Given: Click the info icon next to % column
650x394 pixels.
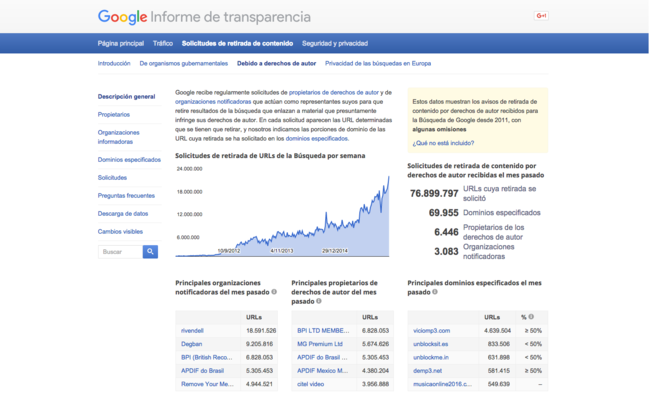Looking at the screenshot, I should [x=531, y=317].
